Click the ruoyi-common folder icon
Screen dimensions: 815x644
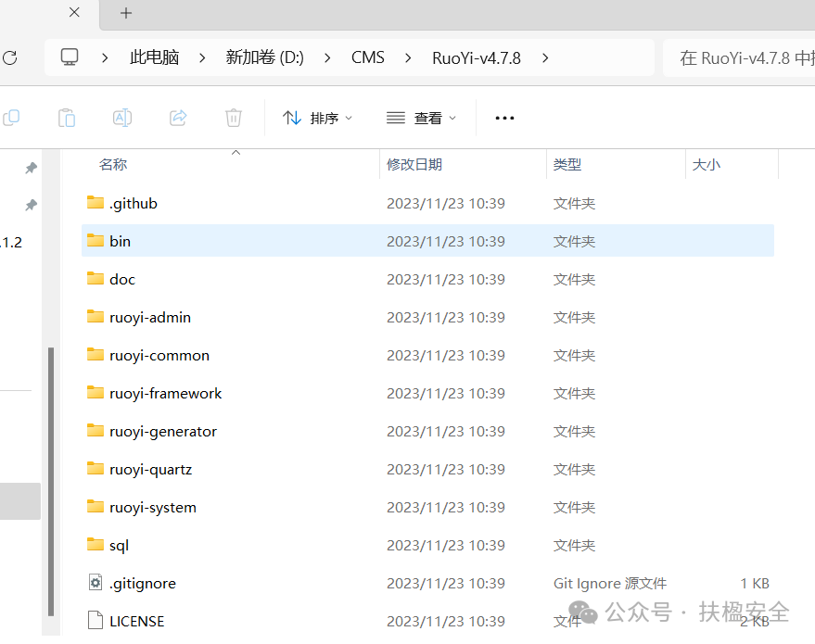point(96,355)
